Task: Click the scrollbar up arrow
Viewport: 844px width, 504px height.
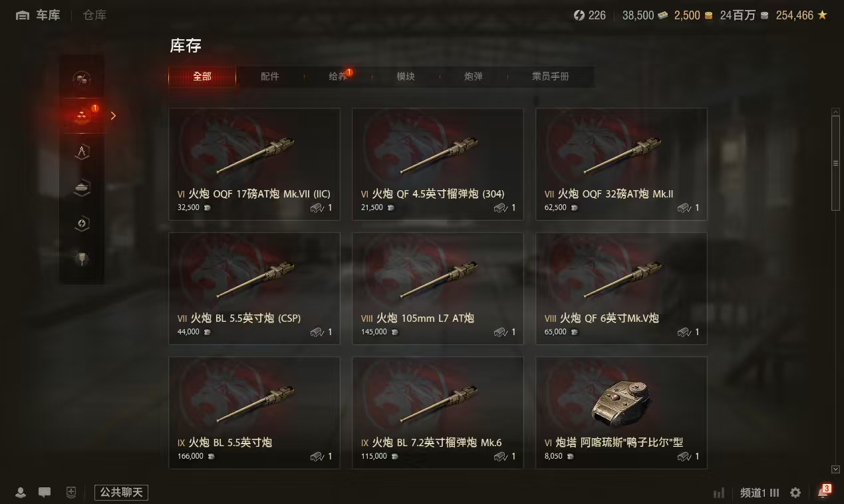Action: coord(835,112)
